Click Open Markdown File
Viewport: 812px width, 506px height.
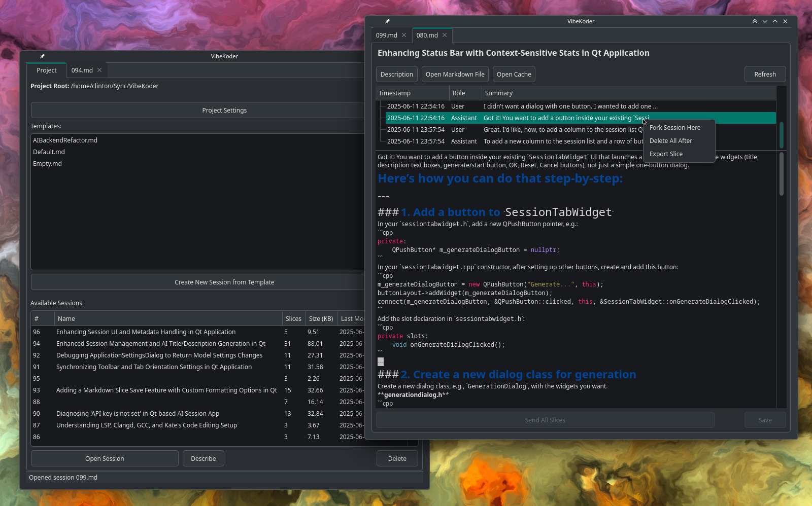tap(455, 74)
